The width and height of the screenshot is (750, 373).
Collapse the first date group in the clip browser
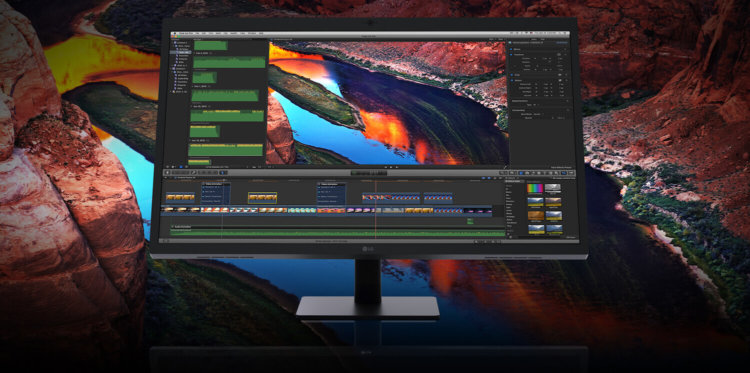pos(195,53)
